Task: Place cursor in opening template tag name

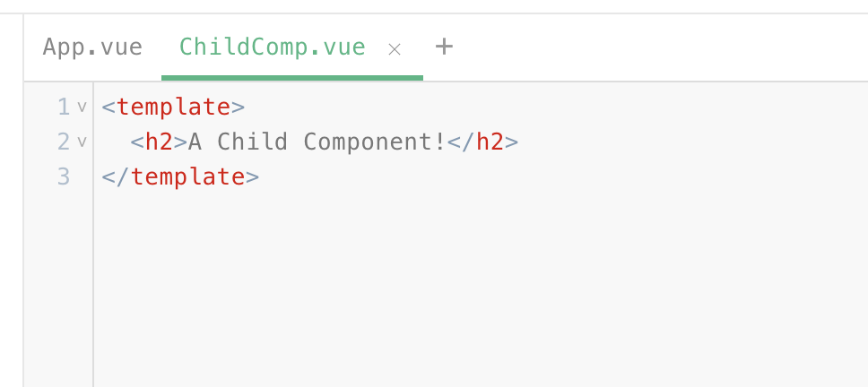Action: coord(173,107)
